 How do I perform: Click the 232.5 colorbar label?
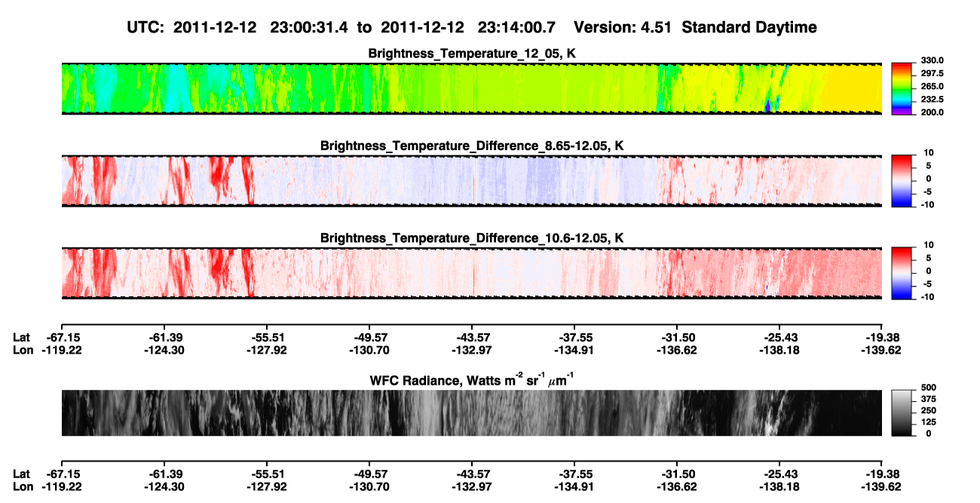[933, 100]
